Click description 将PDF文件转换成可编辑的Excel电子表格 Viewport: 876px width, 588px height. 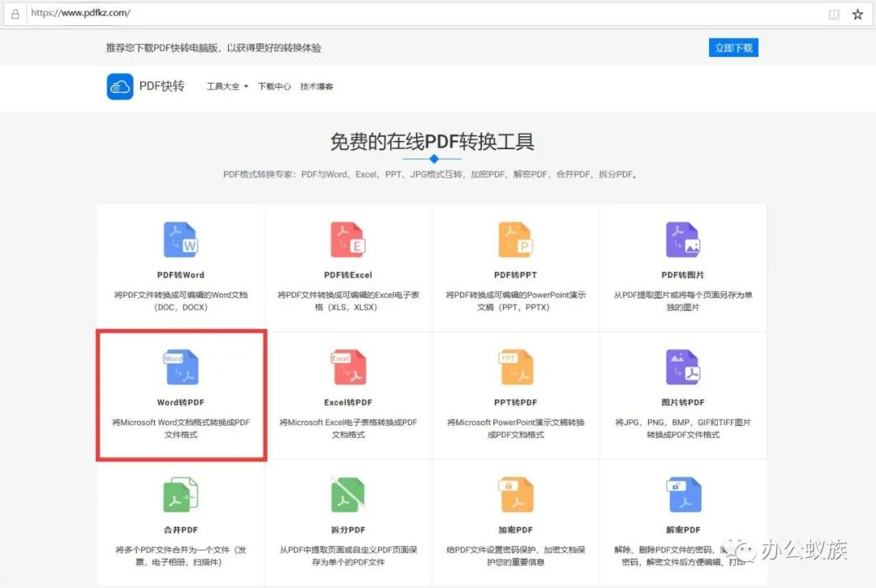click(348, 301)
